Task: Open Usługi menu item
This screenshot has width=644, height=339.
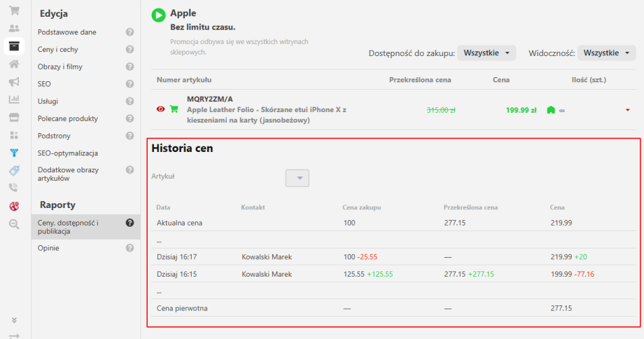Action: pos(48,101)
